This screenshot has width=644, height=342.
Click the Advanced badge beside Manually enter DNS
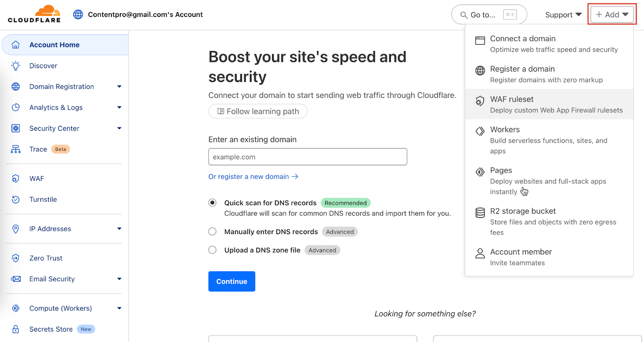click(x=340, y=232)
